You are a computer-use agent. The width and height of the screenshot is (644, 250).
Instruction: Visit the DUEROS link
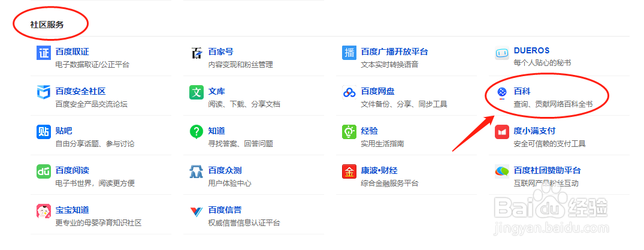coord(531,50)
